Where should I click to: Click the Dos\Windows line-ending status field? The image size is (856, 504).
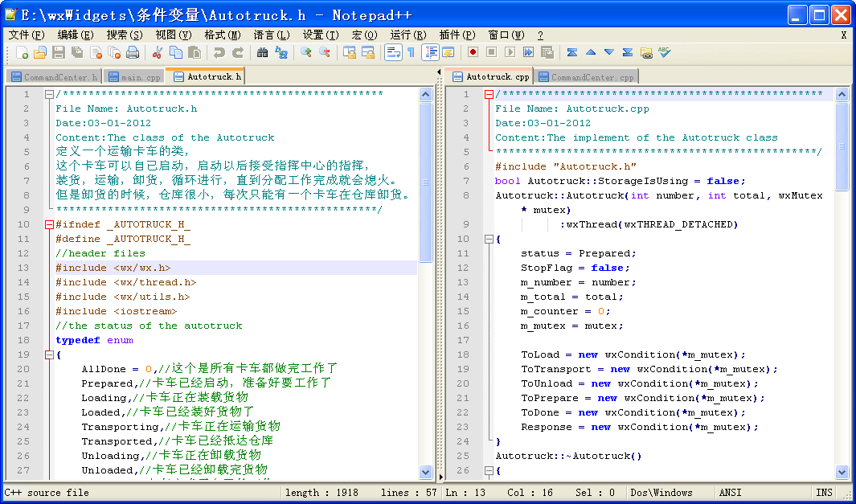[x=661, y=493]
